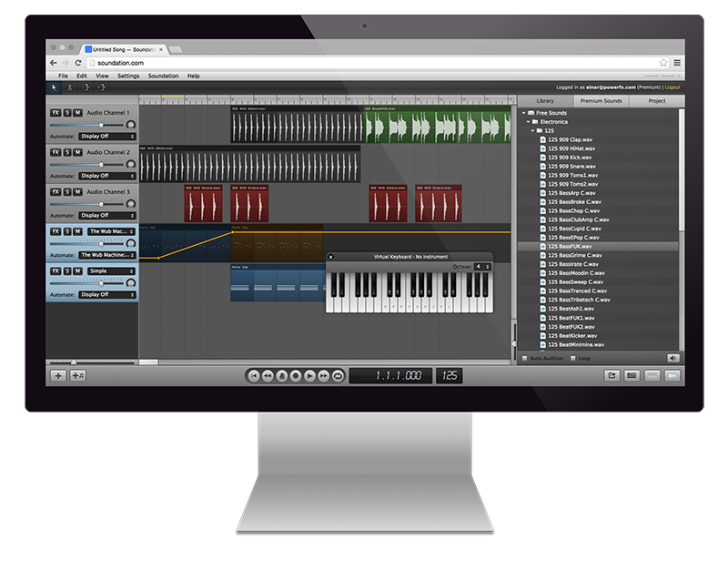Image resolution: width=728 pixels, height=561 pixels.
Task: Open the Soundation menu
Action: pyautogui.click(x=164, y=76)
